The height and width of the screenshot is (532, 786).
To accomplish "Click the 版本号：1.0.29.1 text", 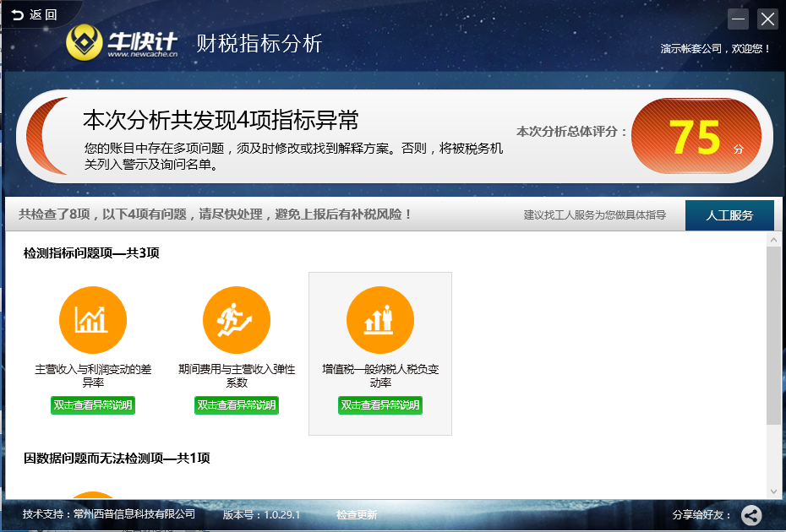I will [x=261, y=515].
